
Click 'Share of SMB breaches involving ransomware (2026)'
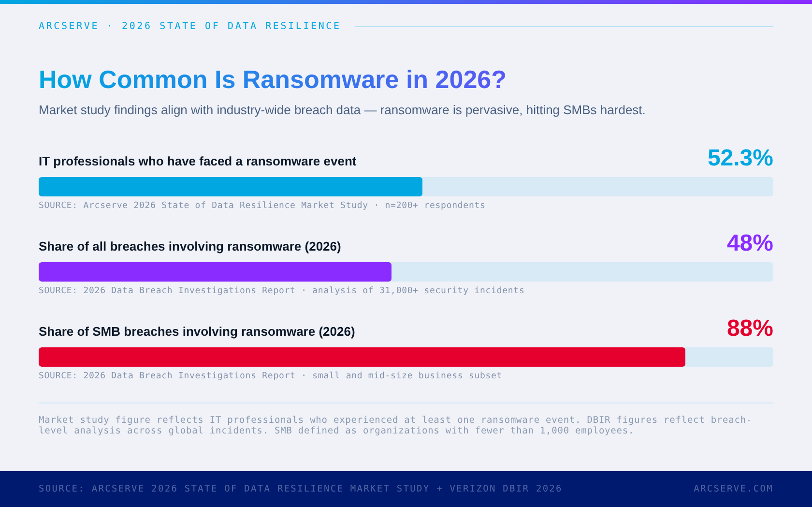[x=197, y=331]
